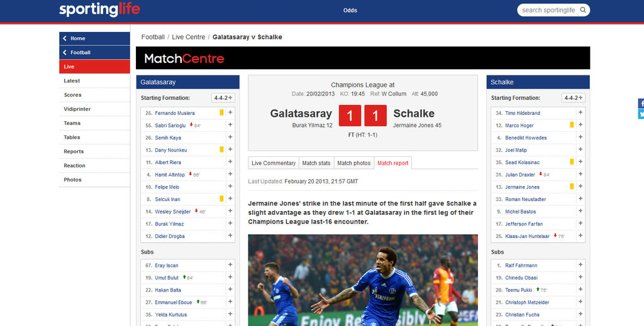Switch to Live Commentary tab
The height and width of the screenshot is (326, 644).
[x=274, y=163]
